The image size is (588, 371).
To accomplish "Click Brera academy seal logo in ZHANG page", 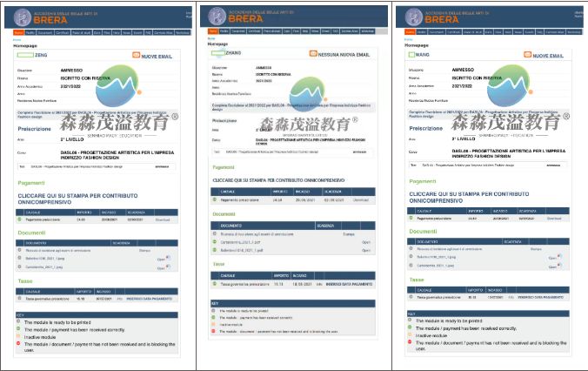I will tap(217, 17).
